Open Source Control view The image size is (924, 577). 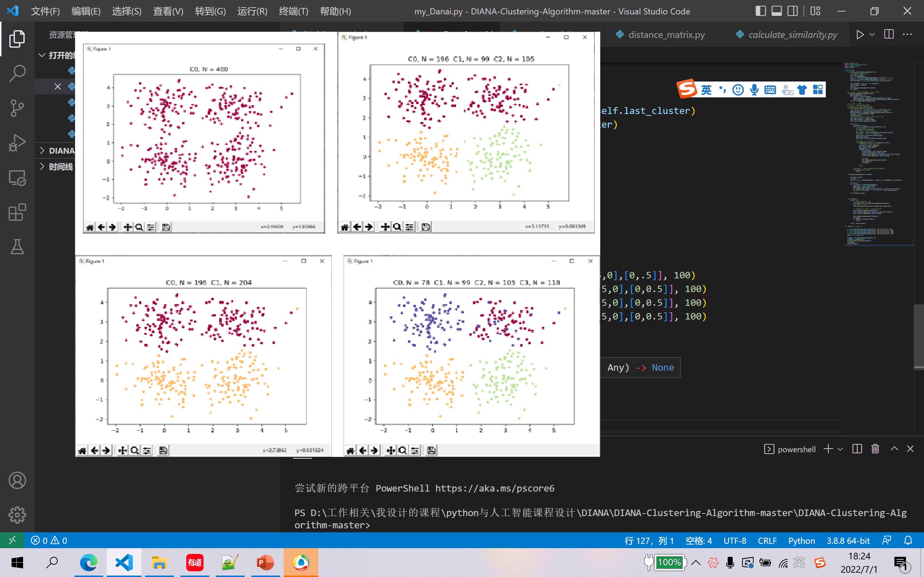coord(17,108)
